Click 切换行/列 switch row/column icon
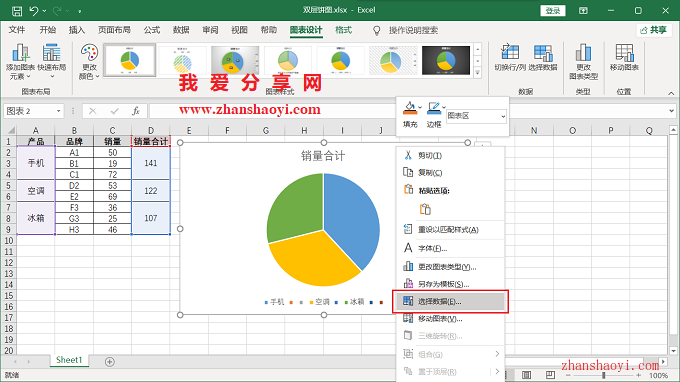This screenshot has height=382, width=680. coord(510,57)
